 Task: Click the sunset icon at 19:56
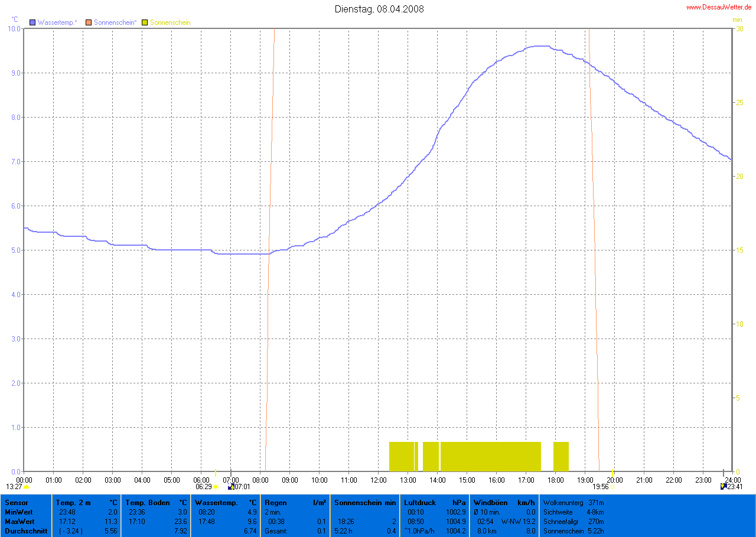tap(612, 487)
